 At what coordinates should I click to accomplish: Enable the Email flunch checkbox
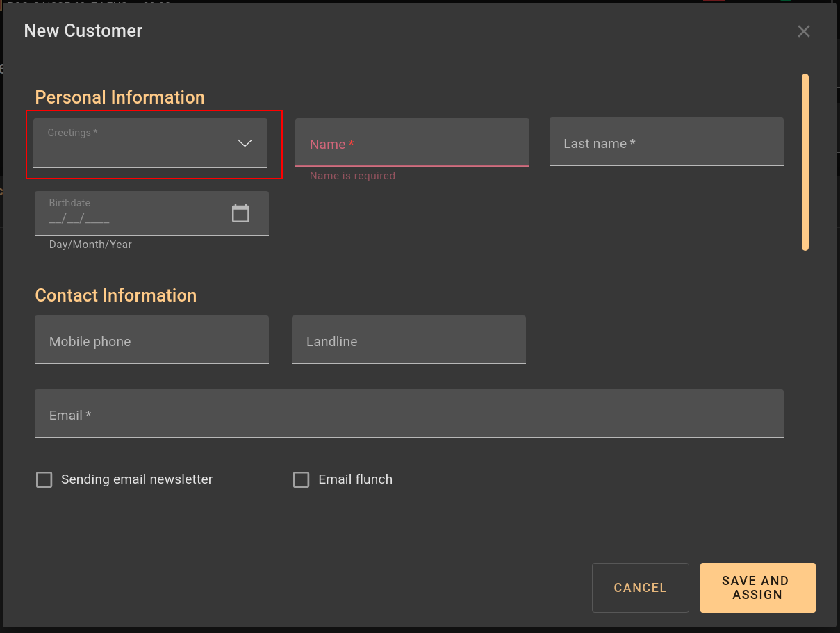click(x=301, y=480)
